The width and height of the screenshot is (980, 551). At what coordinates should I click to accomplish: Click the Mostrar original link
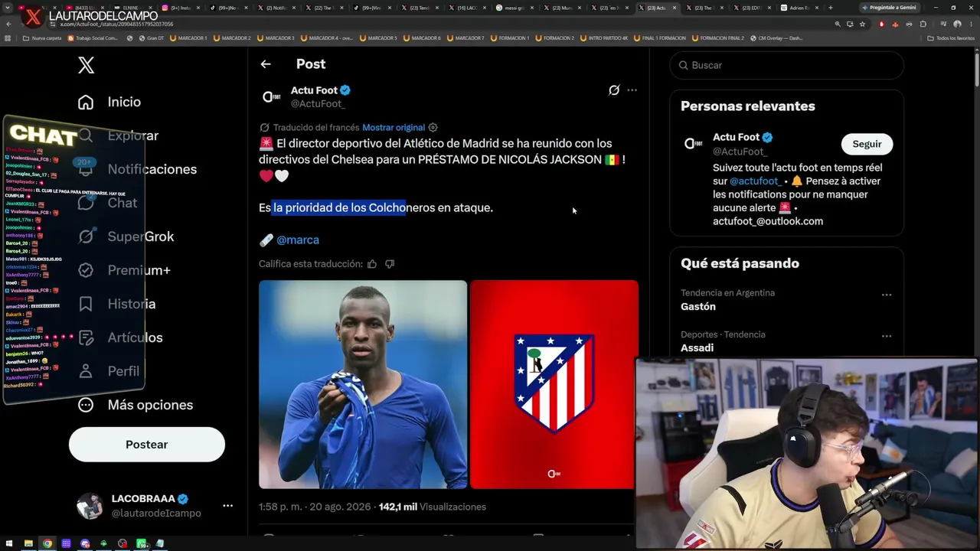pos(394,128)
